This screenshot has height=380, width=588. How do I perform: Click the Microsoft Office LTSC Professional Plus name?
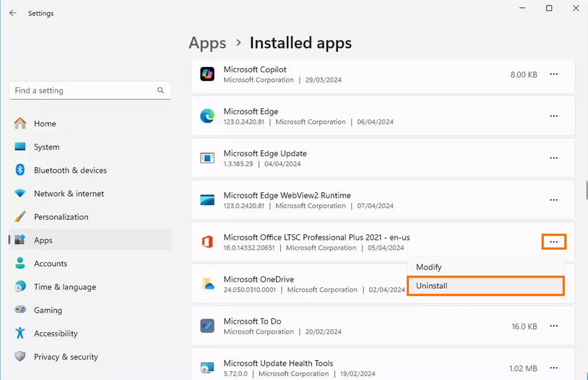point(317,237)
